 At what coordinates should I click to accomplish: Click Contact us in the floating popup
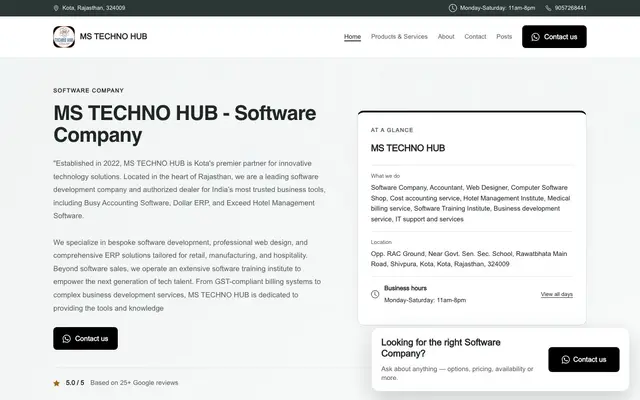(584, 360)
